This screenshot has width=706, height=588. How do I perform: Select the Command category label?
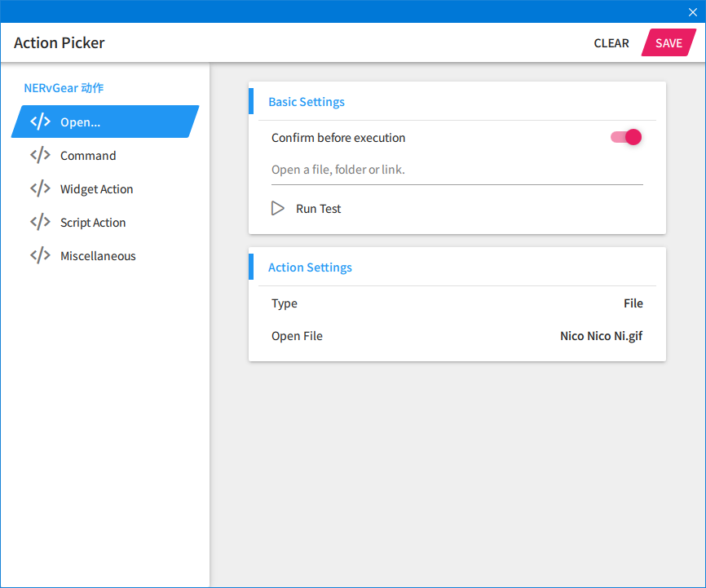88,156
